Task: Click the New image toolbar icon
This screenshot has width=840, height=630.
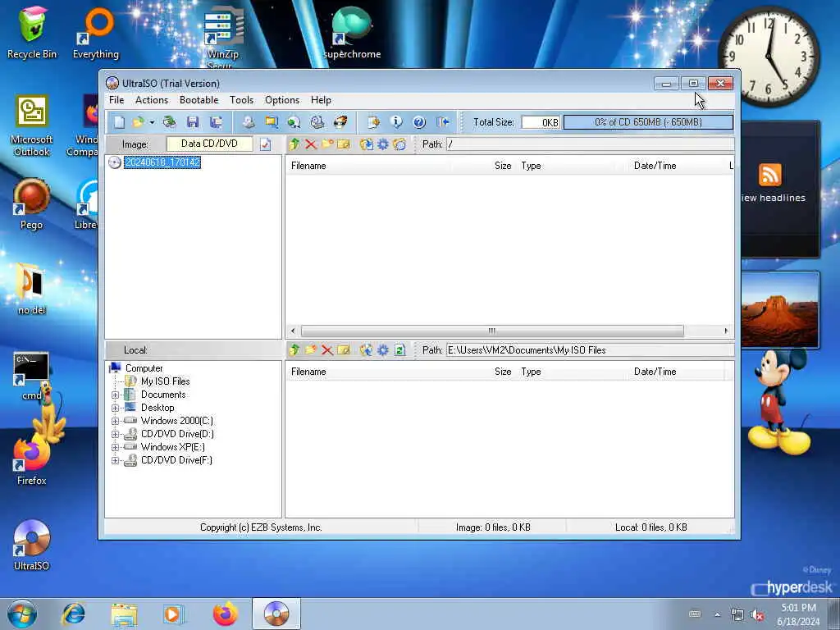Action: click(119, 122)
